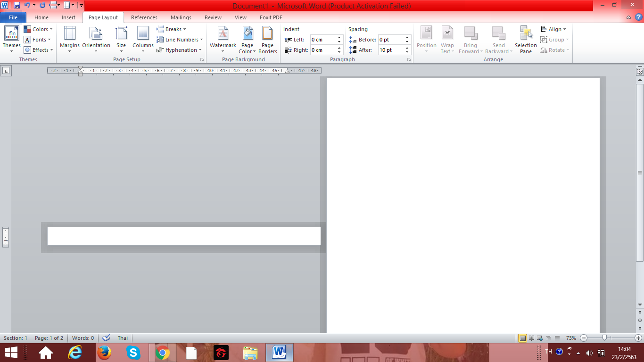Expand the Line Numbers dropdown
Image resolution: width=644 pixels, height=362 pixels.
[x=180, y=40]
